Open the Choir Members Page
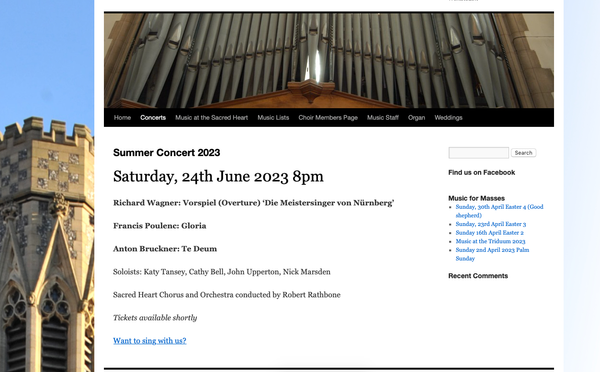The image size is (600, 372). [328, 117]
